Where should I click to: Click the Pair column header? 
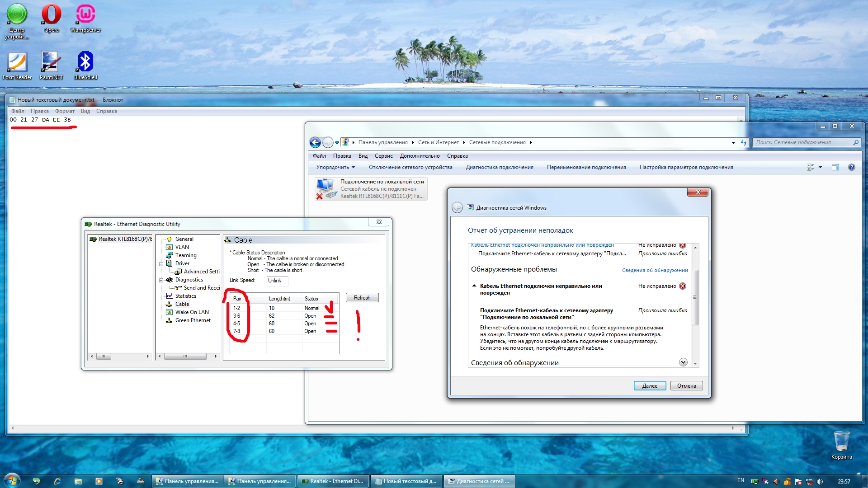click(248, 299)
